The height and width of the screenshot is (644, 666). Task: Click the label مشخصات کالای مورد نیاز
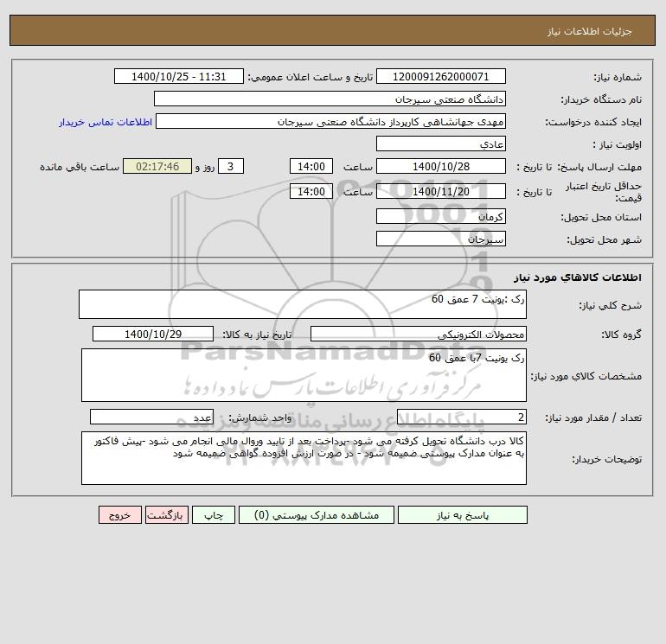click(586, 376)
